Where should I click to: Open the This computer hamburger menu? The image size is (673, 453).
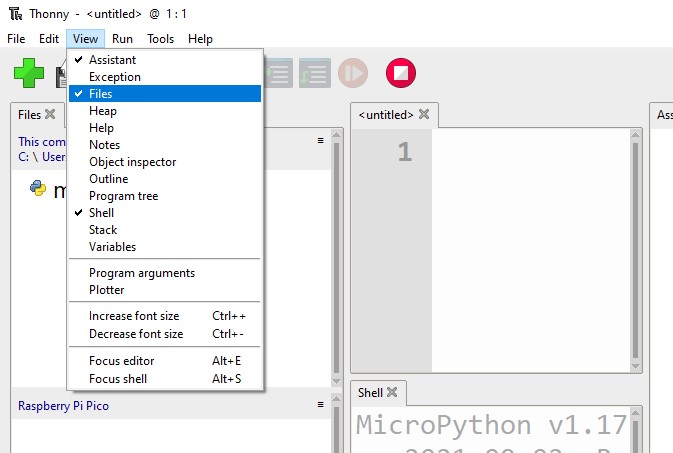[320, 140]
